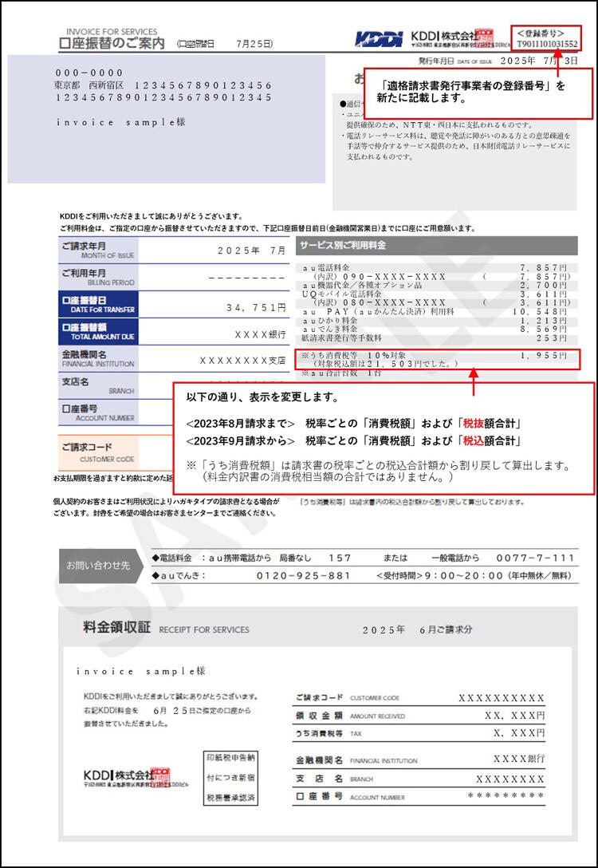Select invoice sample様 in the address block
Viewport: 598px width, 868px height.
[x=120, y=122]
